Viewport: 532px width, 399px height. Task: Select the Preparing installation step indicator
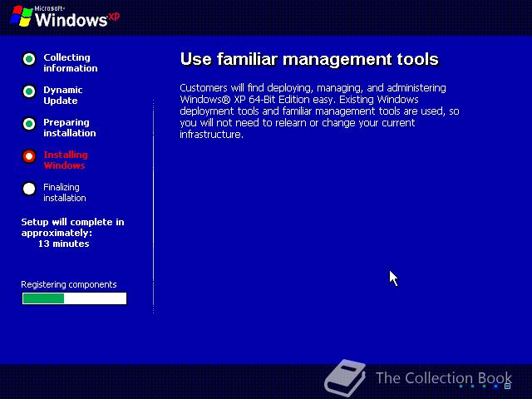click(29, 124)
